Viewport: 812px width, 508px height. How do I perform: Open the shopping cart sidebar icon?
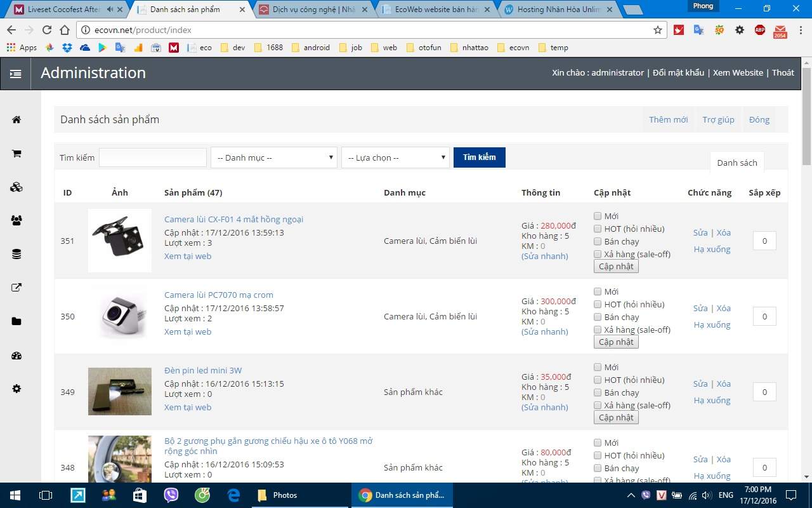point(16,154)
